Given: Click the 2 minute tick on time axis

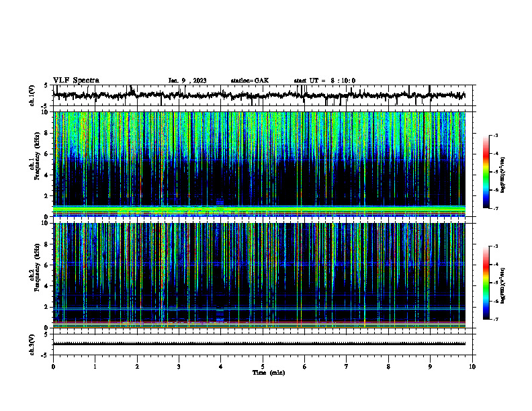Looking at the screenshot, I should coord(137,367).
